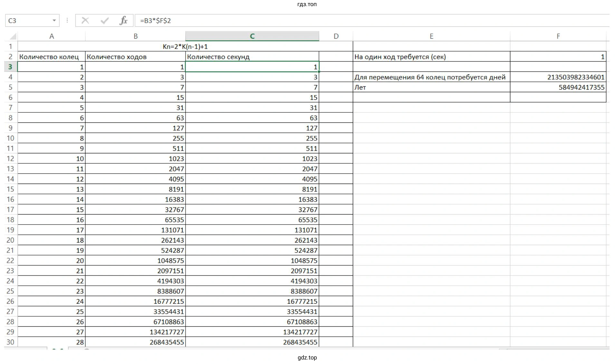
Task: Click cell with formula Kn=2*K(n-1)+1
Action: pos(185,46)
